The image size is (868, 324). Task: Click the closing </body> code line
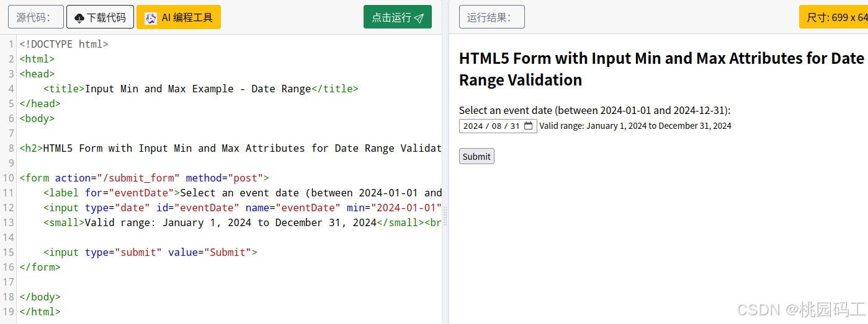click(40, 297)
